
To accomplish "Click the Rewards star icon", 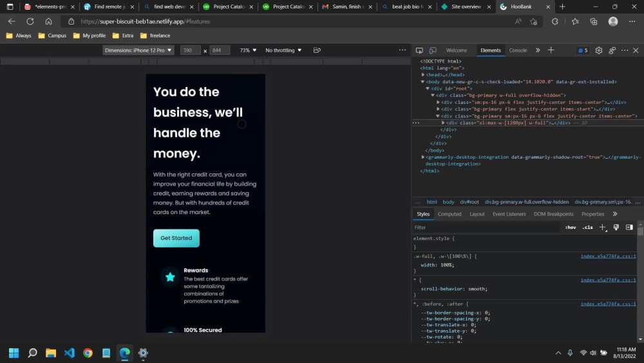I will pyautogui.click(x=170, y=277).
